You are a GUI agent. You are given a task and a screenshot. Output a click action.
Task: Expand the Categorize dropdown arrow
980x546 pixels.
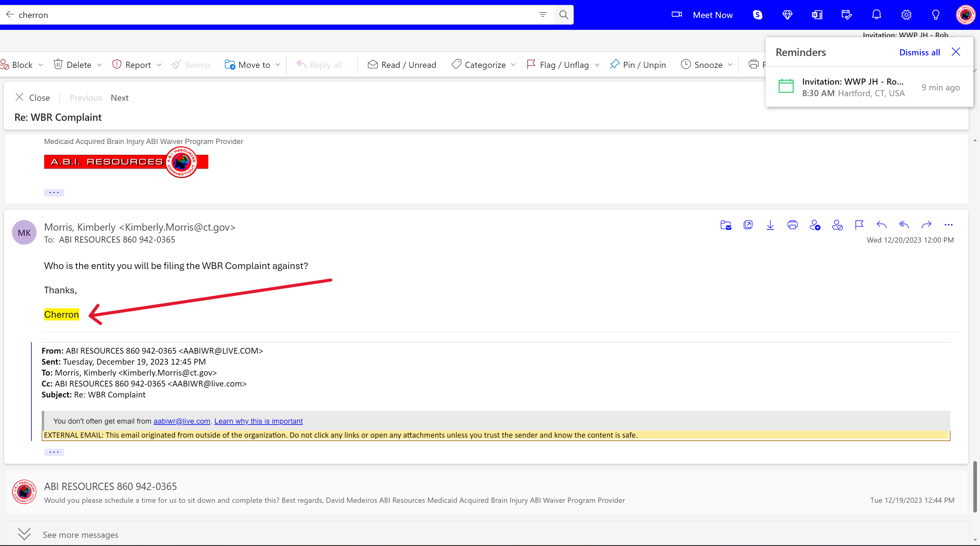(513, 65)
